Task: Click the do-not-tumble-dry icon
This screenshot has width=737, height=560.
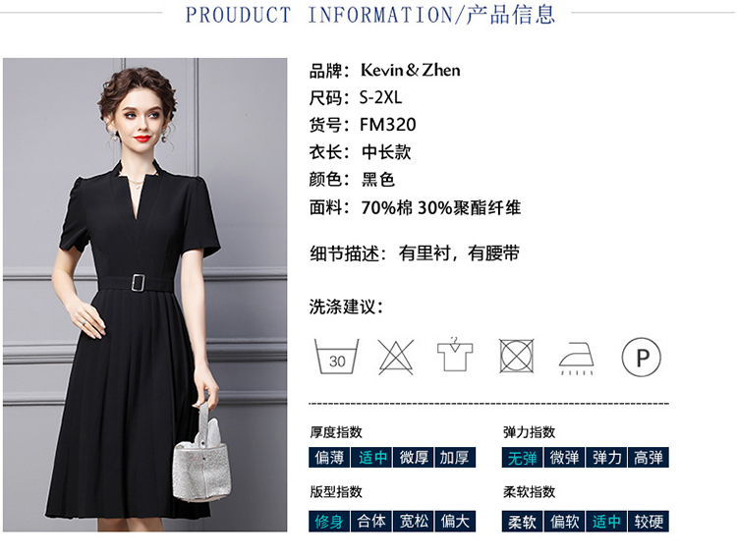Action: (x=516, y=356)
